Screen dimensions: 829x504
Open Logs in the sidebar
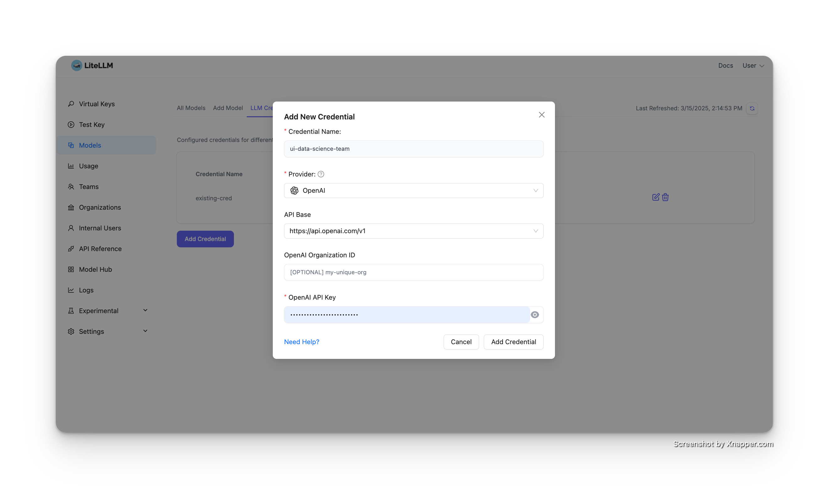click(x=86, y=290)
